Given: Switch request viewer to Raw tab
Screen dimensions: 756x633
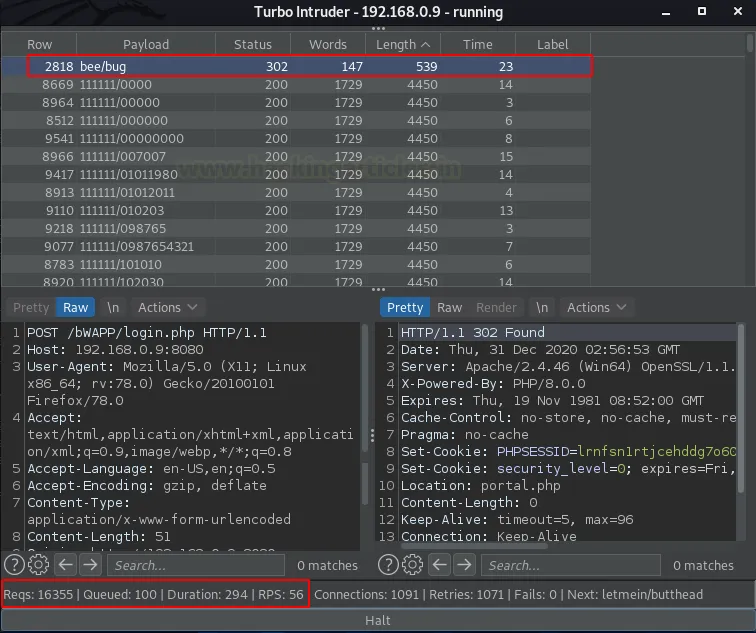Looking at the screenshot, I should [76, 308].
